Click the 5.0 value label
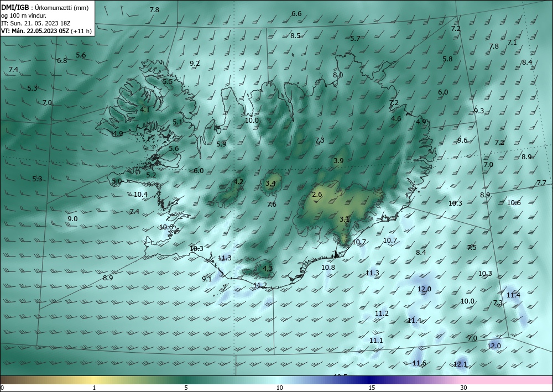 (117, 181)
